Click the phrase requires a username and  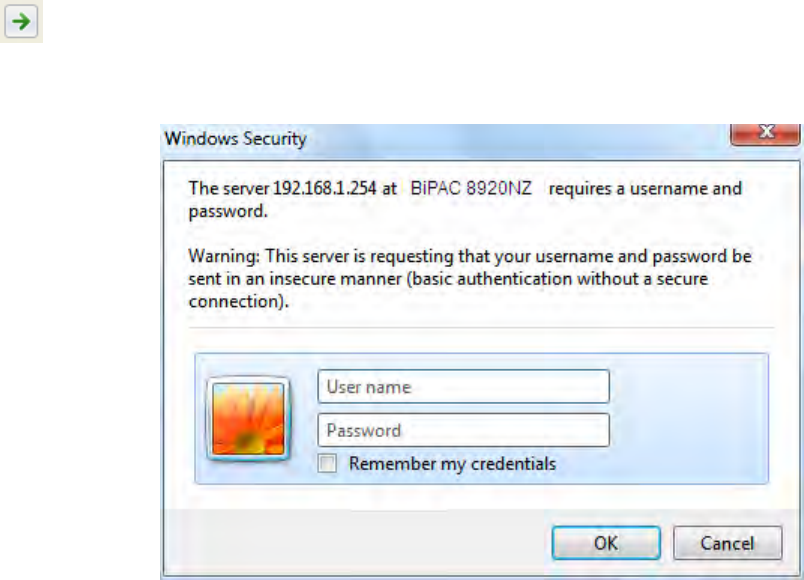(645, 188)
